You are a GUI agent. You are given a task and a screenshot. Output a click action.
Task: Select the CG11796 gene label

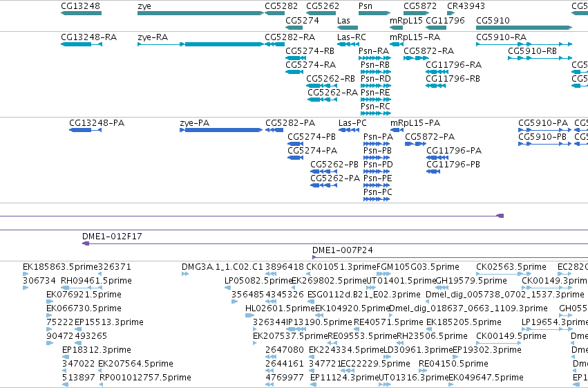point(445,20)
